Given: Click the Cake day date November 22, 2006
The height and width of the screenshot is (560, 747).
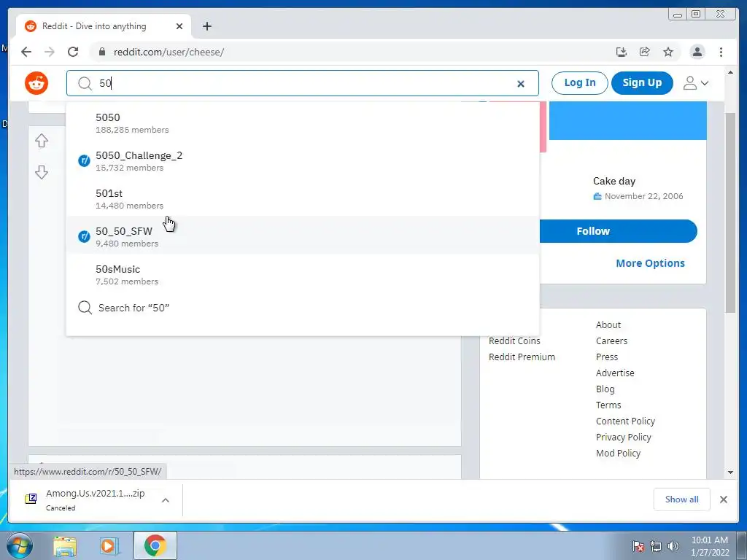Looking at the screenshot, I should point(643,196).
